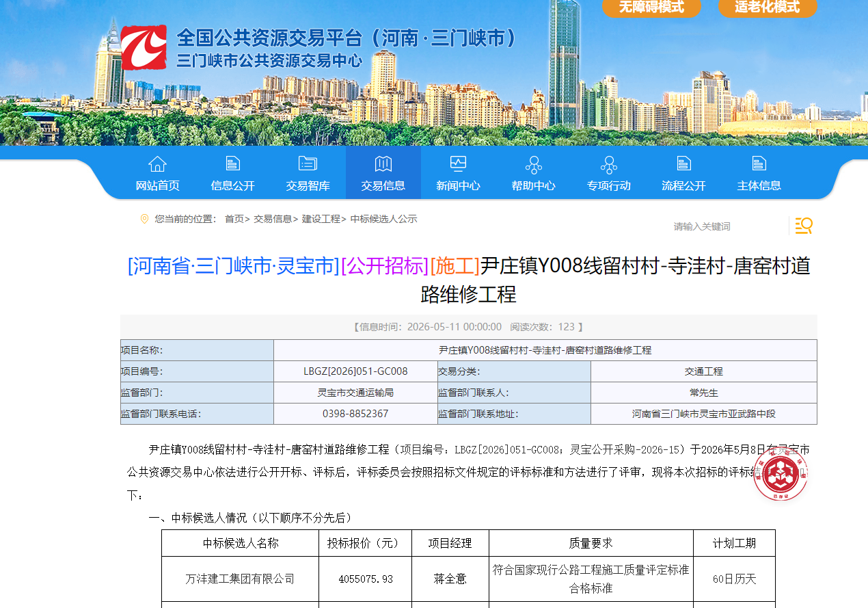Click the 交通工程 table cell
Image resolution: width=868 pixels, height=608 pixels.
coord(704,371)
